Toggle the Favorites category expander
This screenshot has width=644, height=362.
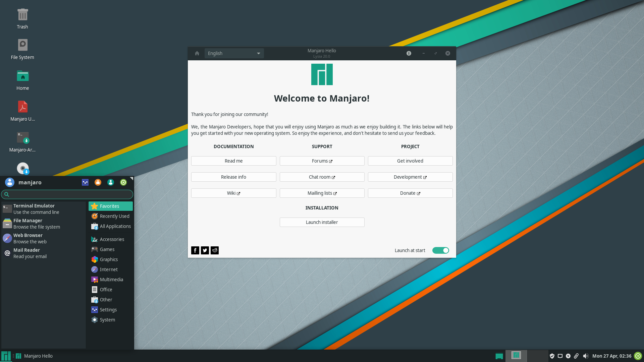click(110, 206)
